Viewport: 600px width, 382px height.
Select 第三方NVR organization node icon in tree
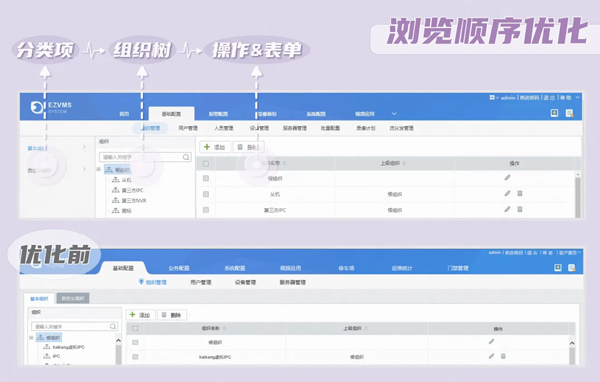pos(116,200)
